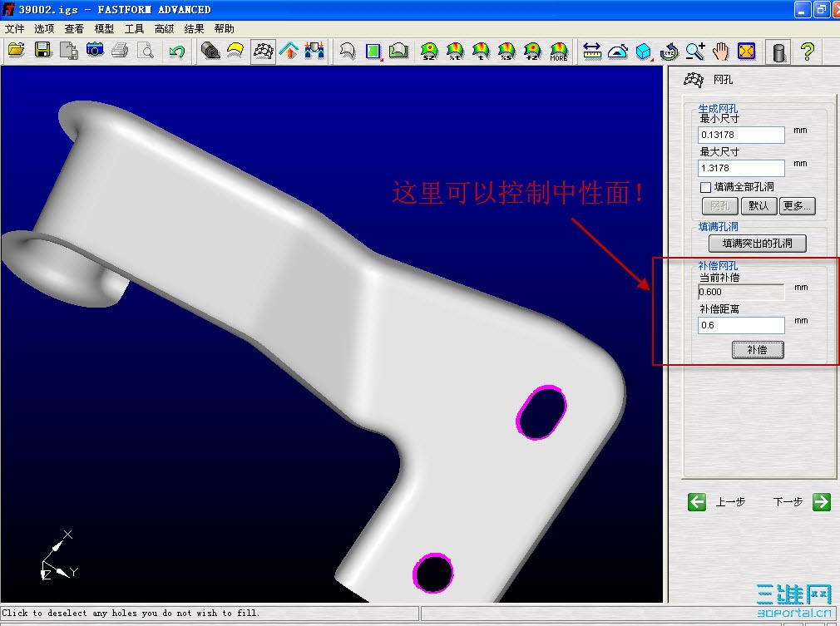The width and height of the screenshot is (840, 626).
Task: Enable the 填满全部孔洞 checkbox
Action: click(705, 187)
